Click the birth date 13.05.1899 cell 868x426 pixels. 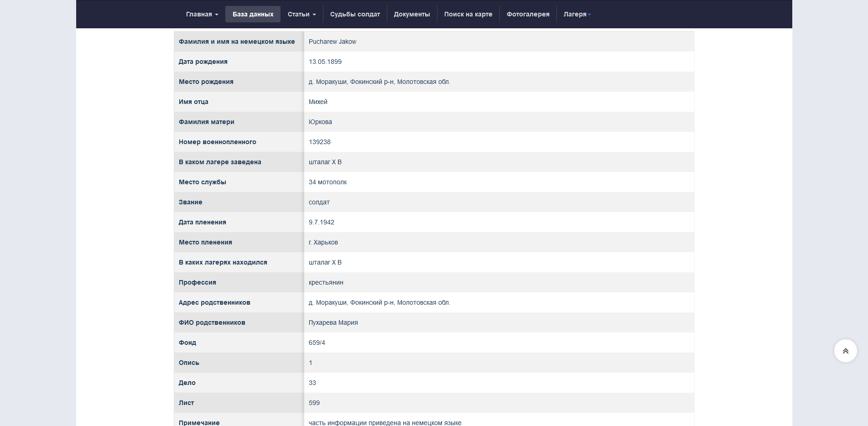(x=325, y=62)
